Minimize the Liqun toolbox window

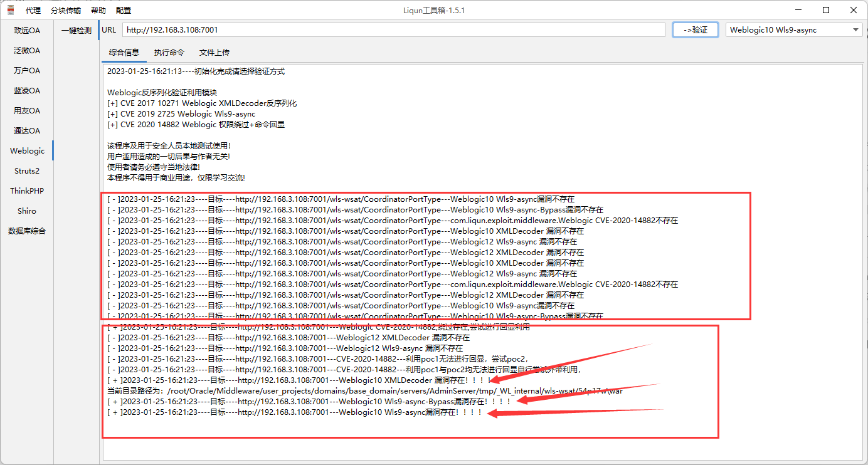[799, 10]
